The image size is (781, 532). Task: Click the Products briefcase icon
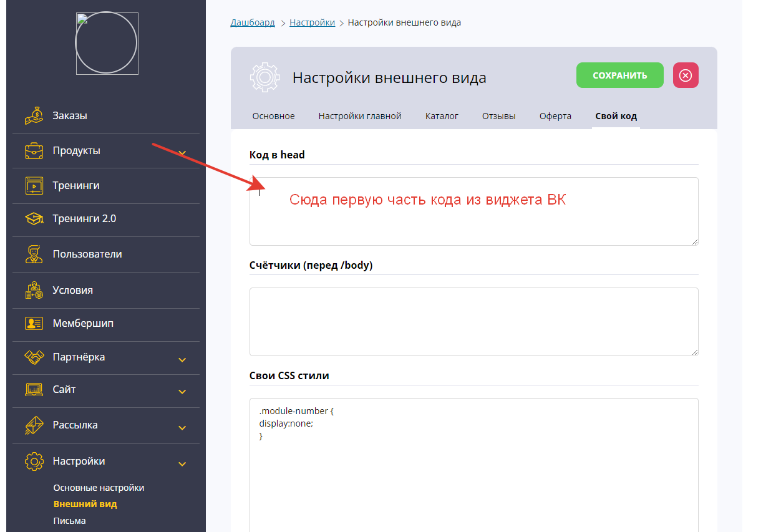click(34, 151)
